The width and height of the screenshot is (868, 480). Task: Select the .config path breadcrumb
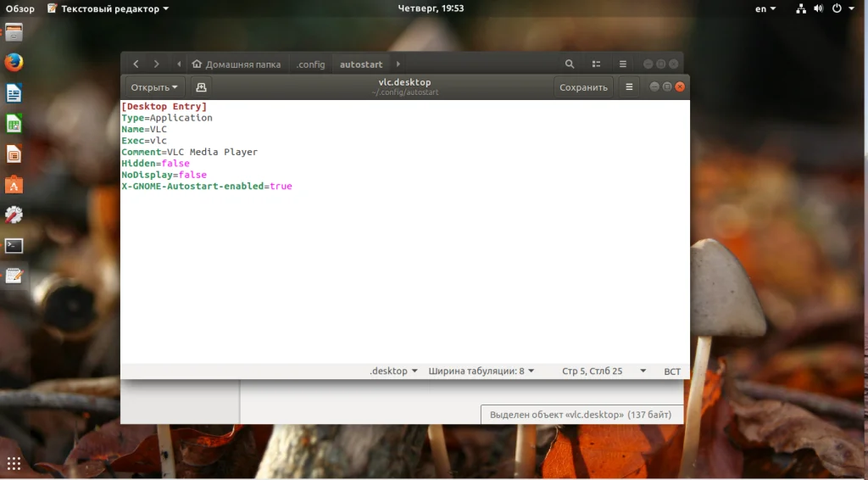(x=310, y=64)
